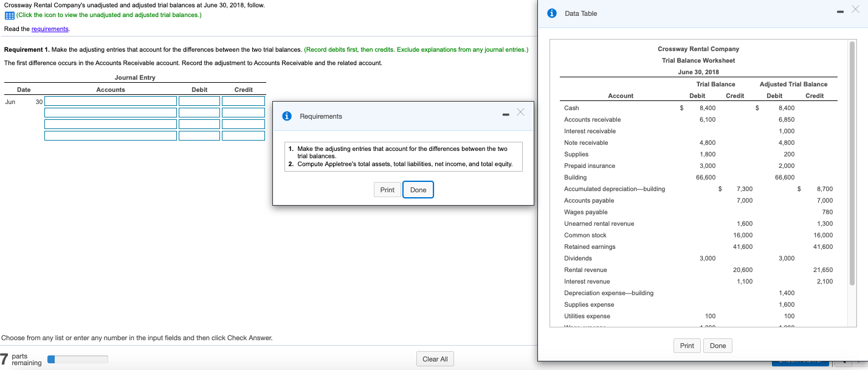This screenshot has width=868, height=370.
Task: Click the Retained earnings row label
Action: click(590, 246)
